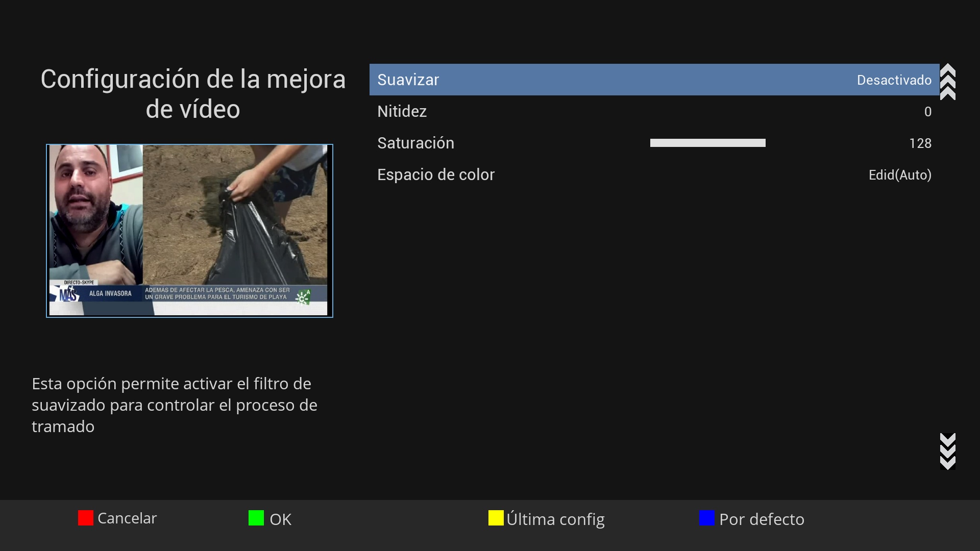Viewport: 980px width, 551px height.
Task: Click the triple down-chevron scroll icon
Action: click(947, 451)
